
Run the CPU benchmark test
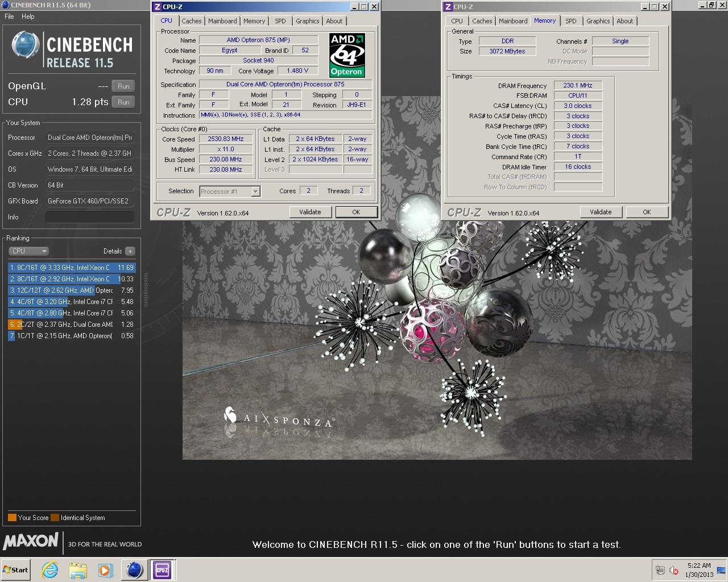click(x=123, y=102)
